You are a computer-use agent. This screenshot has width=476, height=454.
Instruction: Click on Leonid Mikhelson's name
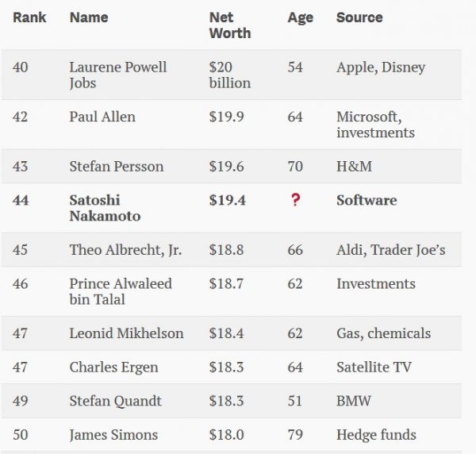click(126, 333)
